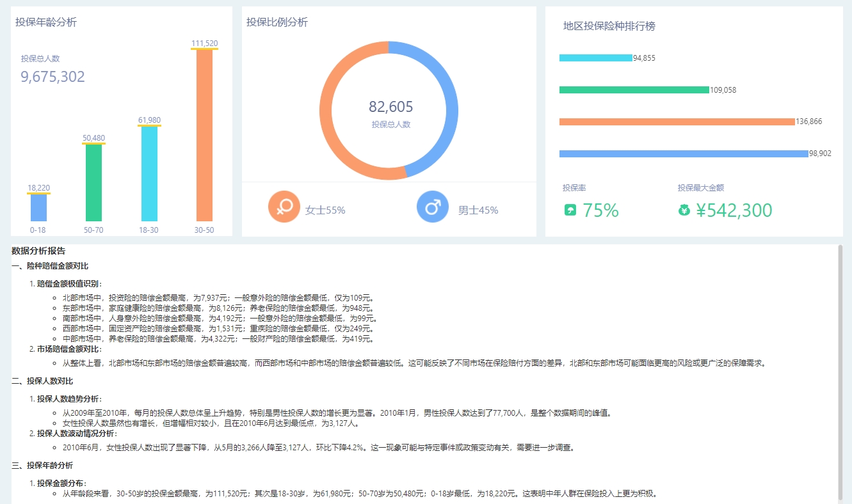Image resolution: width=852 pixels, height=504 pixels.
Task: Select the orange 30-50 age bar
Action: [204, 135]
